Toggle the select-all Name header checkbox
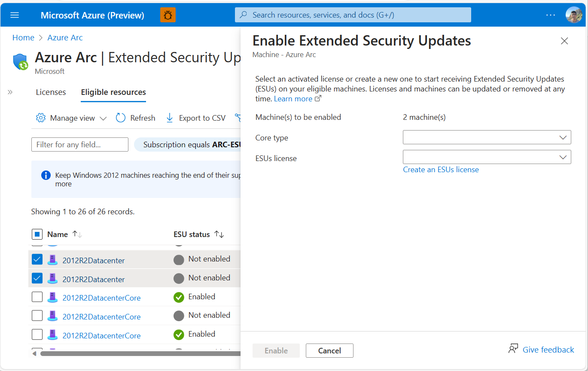588x371 pixels. [x=37, y=234]
